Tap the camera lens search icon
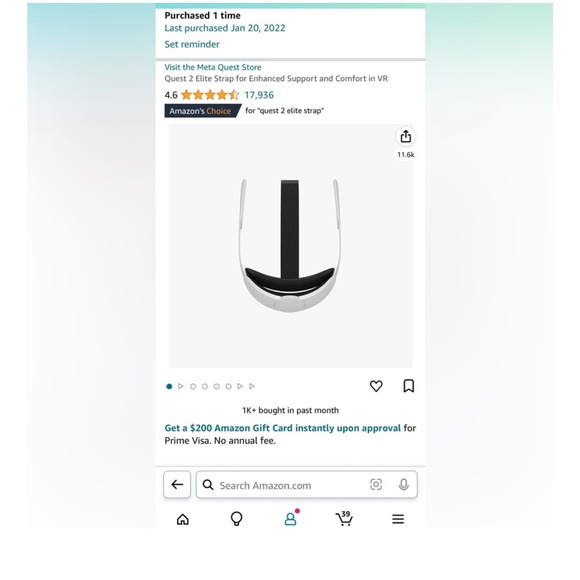580x580 pixels. point(376,485)
